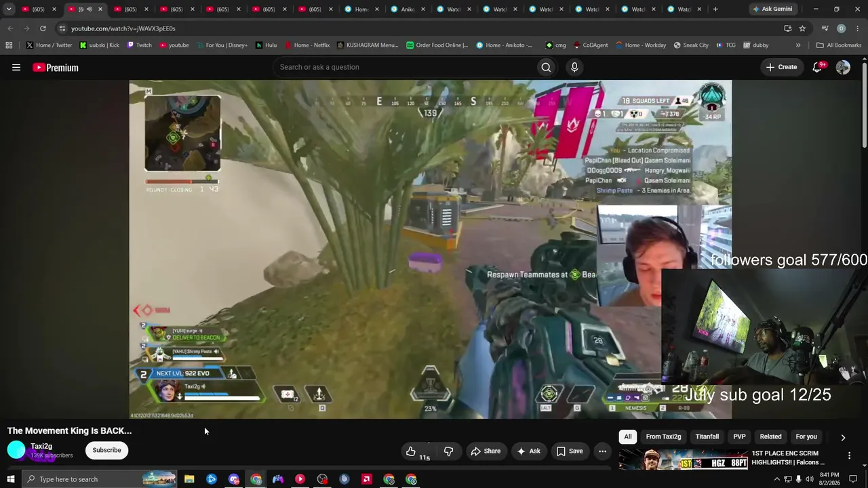Open a new browser tab
This screenshot has height=488, width=868.
tap(715, 9)
